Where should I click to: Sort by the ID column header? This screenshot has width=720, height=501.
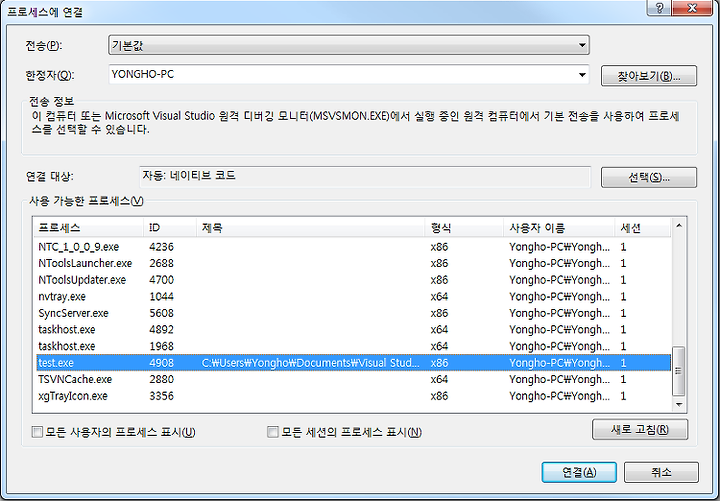(x=170, y=228)
